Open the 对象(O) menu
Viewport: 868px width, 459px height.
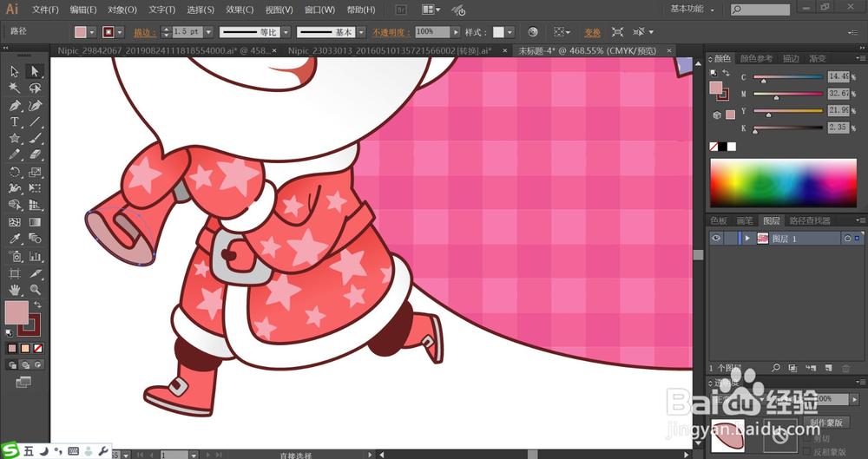point(122,10)
